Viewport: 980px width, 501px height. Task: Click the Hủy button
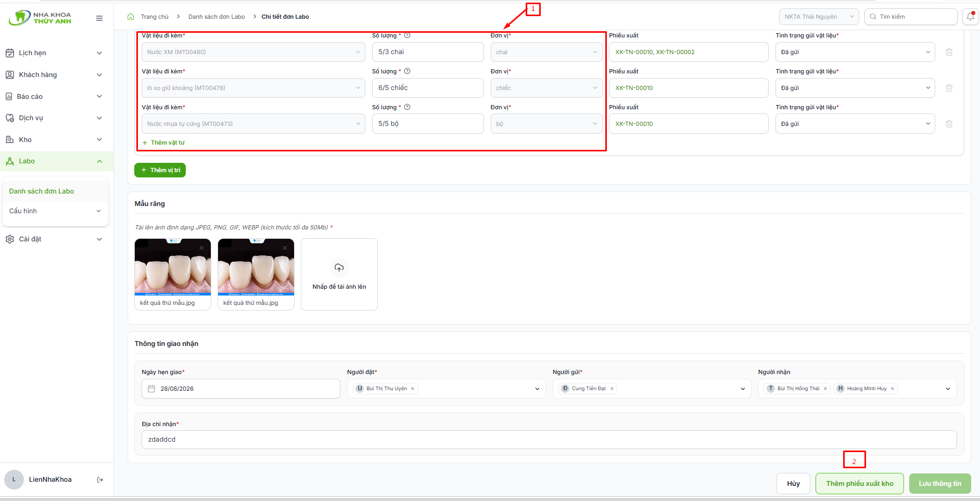pos(793,483)
